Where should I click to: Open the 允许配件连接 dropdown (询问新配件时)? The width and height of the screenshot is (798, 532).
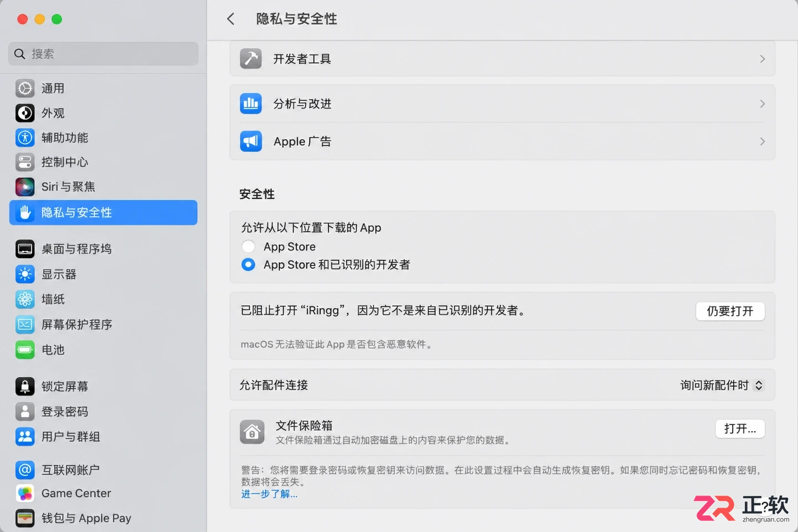pyautogui.click(x=722, y=385)
